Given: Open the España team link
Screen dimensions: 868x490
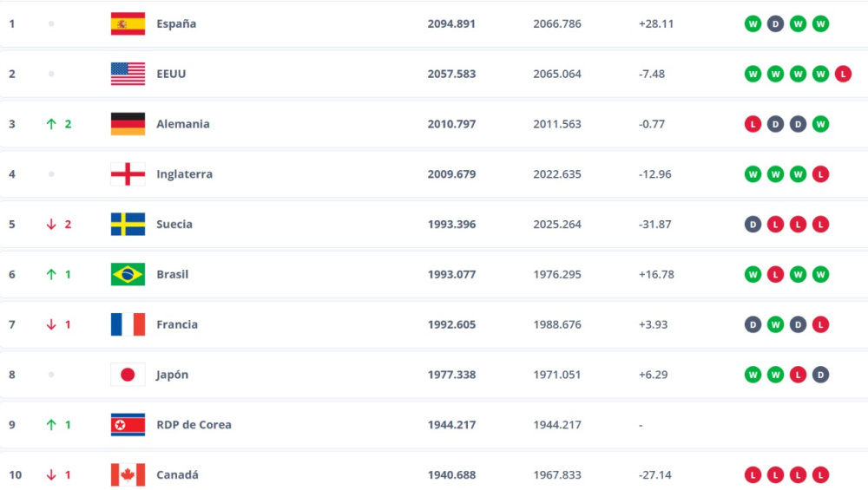Looking at the screenshot, I should 176,23.
